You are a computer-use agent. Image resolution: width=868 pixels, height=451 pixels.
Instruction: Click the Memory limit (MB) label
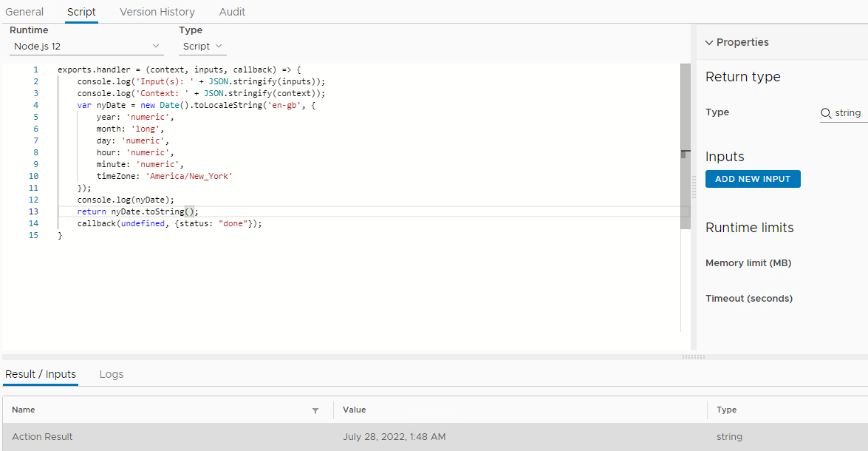(x=748, y=263)
